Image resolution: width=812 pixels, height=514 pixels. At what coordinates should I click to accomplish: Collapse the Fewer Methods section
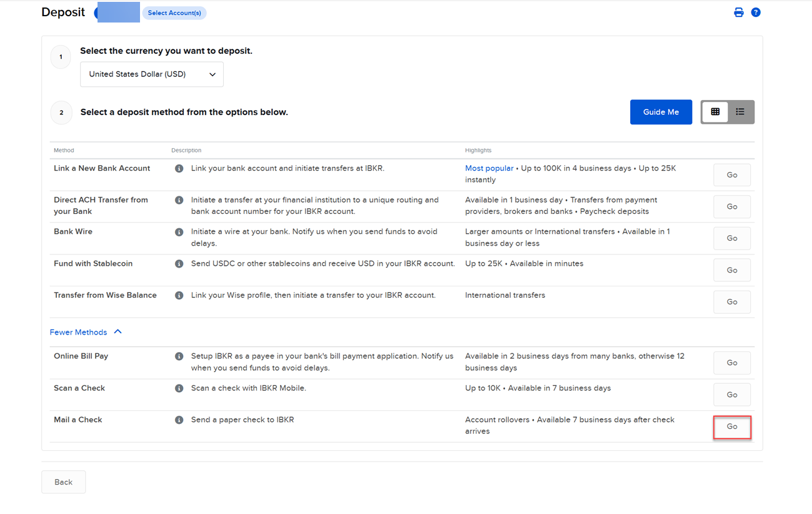click(86, 332)
